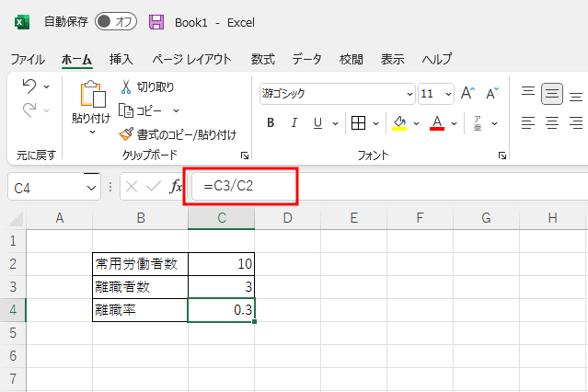The width and height of the screenshot is (588, 392).
Task: Expand the Undo history dropdown
Action: pos(47,87)
